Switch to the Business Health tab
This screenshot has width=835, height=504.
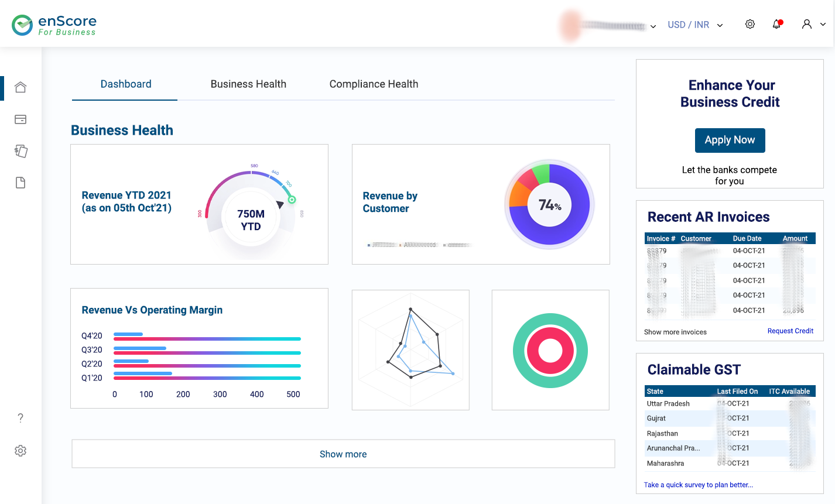click(248, 84)
